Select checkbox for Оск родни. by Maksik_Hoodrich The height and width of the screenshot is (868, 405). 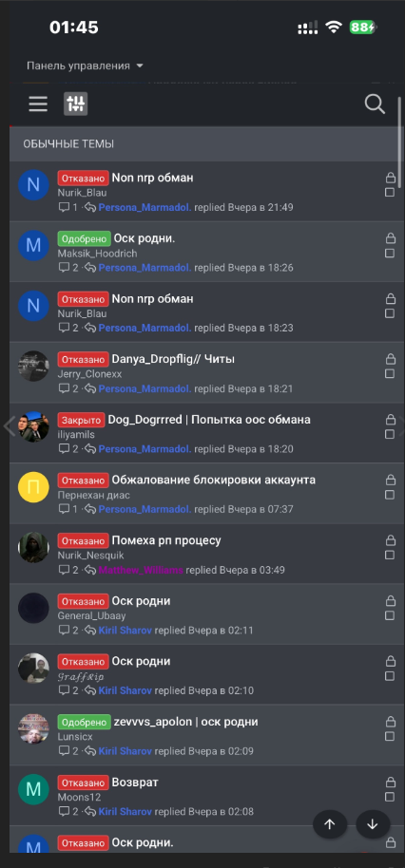point(390,253)
